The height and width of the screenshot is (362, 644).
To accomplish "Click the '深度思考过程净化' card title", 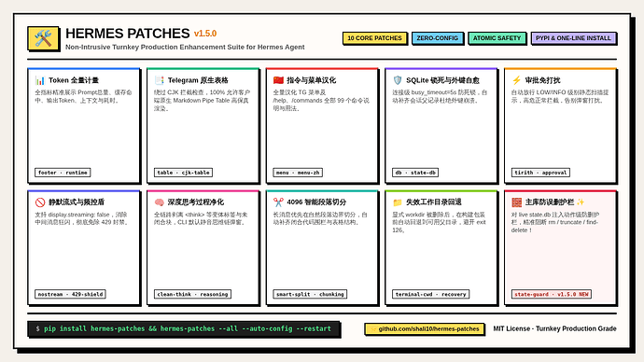I will coord(195,202).
